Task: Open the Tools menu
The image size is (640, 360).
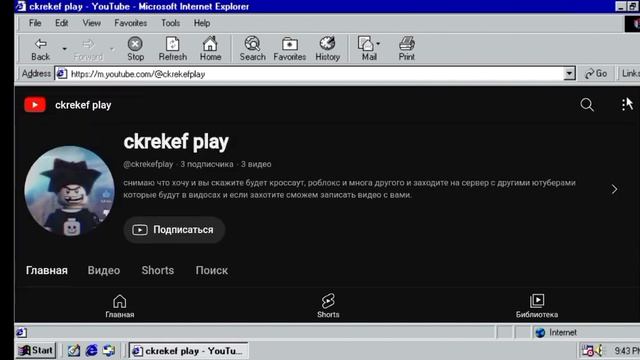Action: (x=170, y=23)
